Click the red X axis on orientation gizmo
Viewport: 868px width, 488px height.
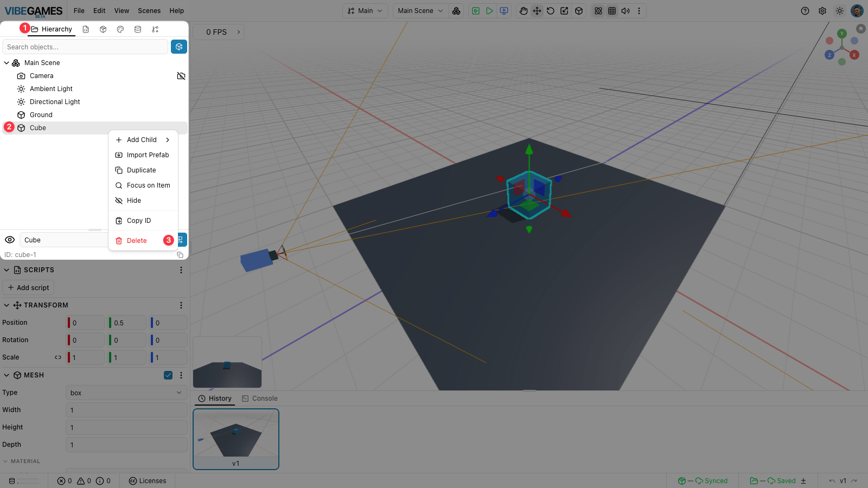pos(854,55)
